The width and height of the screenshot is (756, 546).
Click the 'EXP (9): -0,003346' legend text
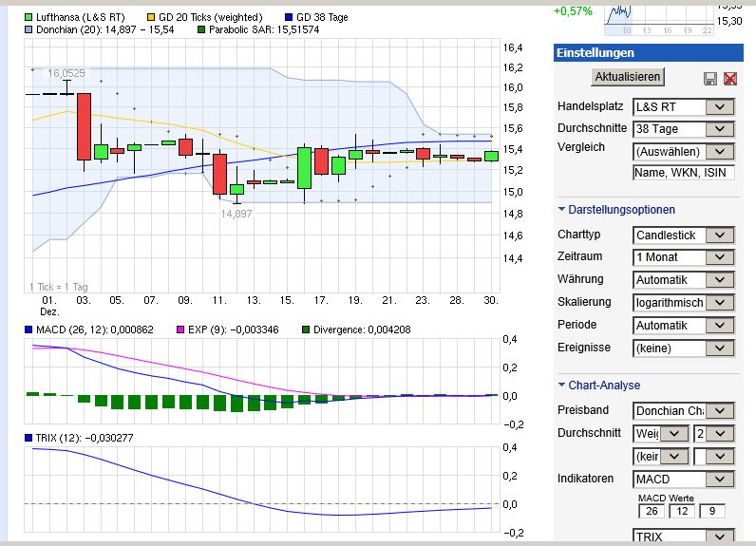[233, 329]
